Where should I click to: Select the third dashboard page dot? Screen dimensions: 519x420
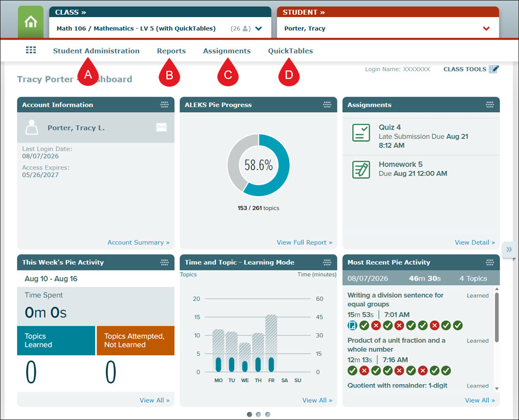click(268, 414)
